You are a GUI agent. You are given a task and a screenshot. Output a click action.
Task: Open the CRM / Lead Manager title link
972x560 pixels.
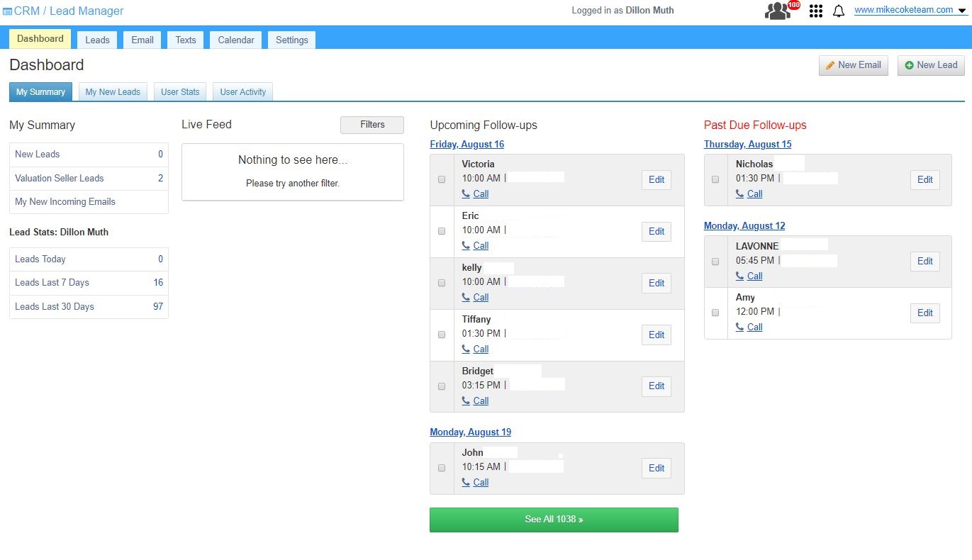click(x=69, y=11)
